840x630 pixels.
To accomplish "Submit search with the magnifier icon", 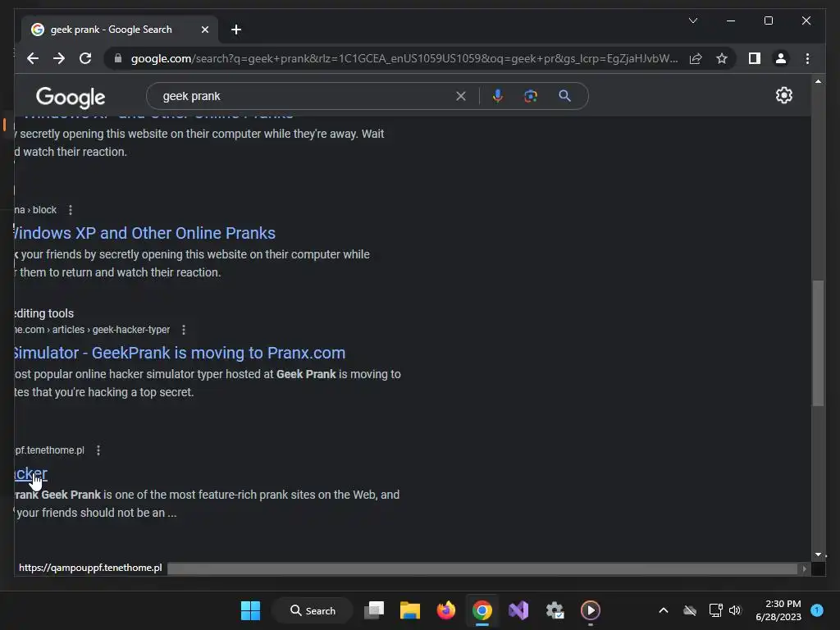I will 564,96.
